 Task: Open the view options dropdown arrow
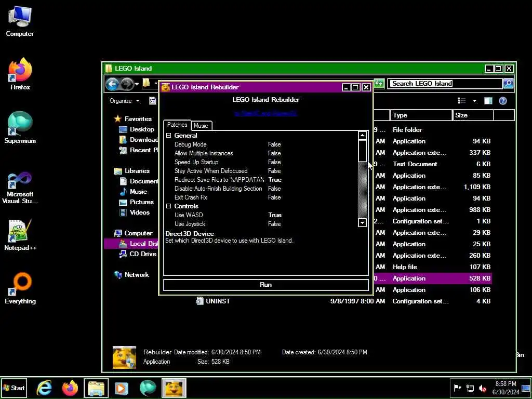(474, 101)
